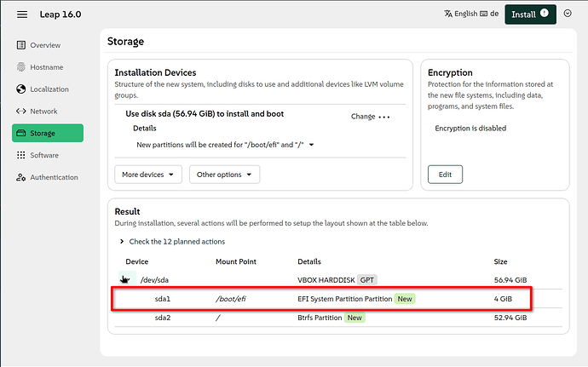Click the 56.94 GiB size value
Image resolution: width=588 pixels, height=367 pixels.
[x=510, y=280]
